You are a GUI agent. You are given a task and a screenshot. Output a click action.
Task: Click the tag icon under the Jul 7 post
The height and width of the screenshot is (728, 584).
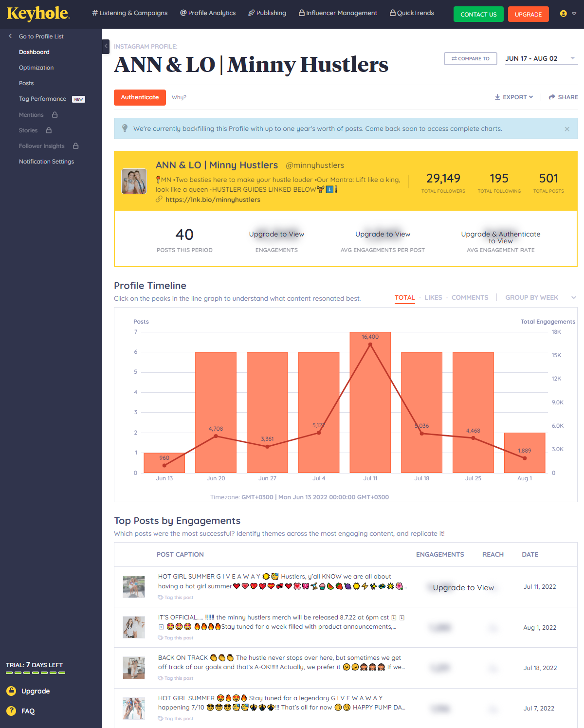[x=161, y=719]
